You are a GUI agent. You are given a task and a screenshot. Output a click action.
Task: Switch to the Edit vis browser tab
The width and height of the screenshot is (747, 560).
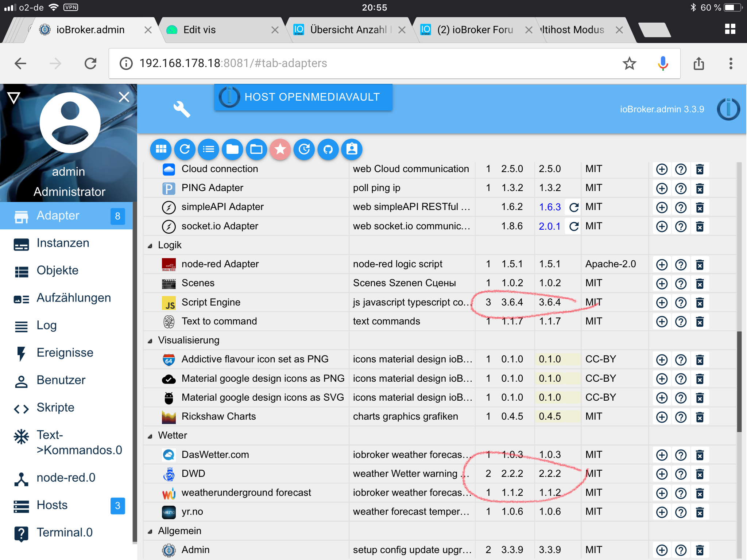coord(200,30)
